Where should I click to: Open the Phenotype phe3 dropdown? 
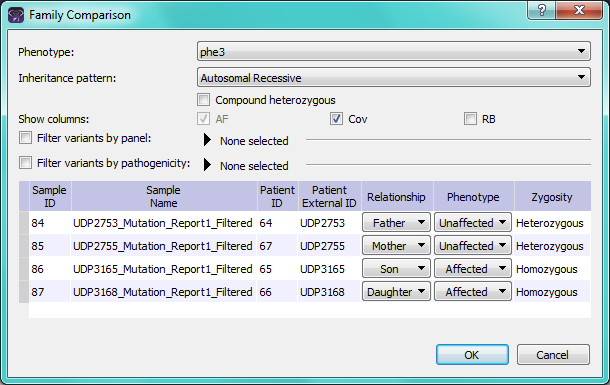coord(394,51)
